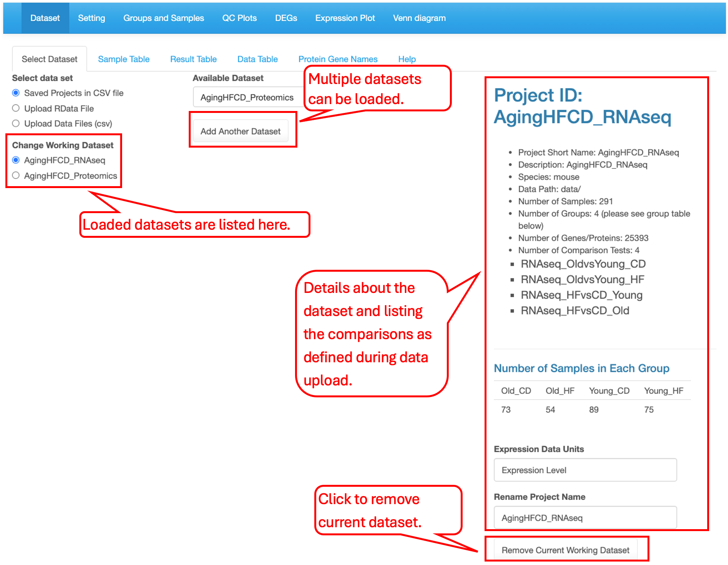Open Protein Gene Names sub-tab
This screenshot has width=728, height=565.
click(x=338, y=59)
